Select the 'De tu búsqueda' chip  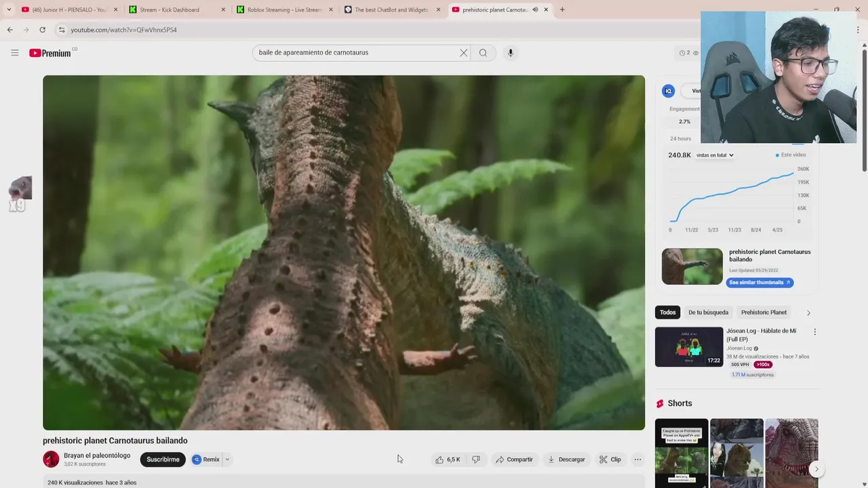click(x=708, y=312)
